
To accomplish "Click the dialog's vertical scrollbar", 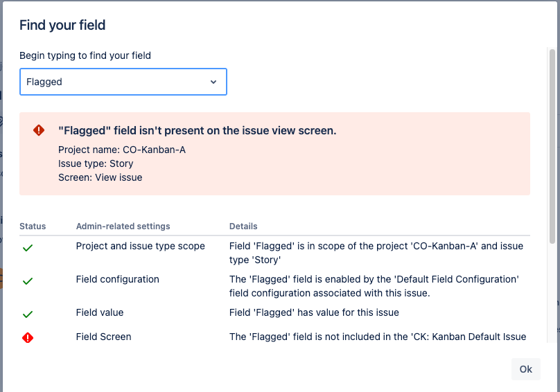I will click(552, 145).
